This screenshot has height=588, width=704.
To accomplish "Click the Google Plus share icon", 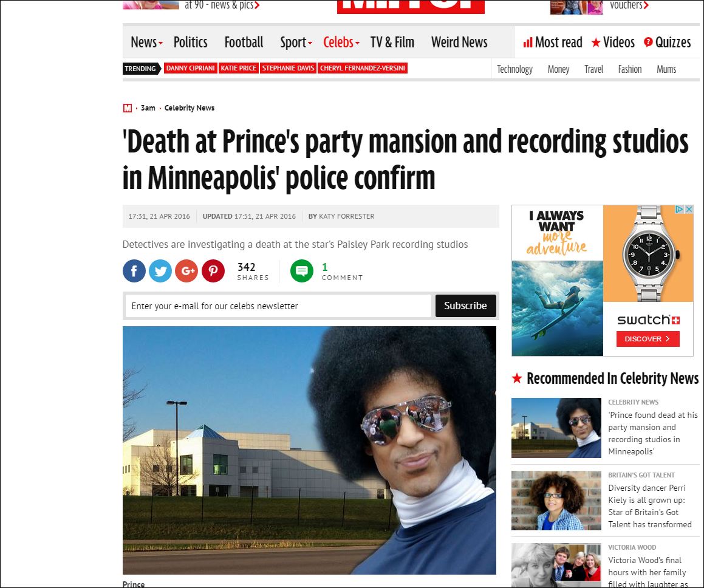I will click(x=186, y=271).
